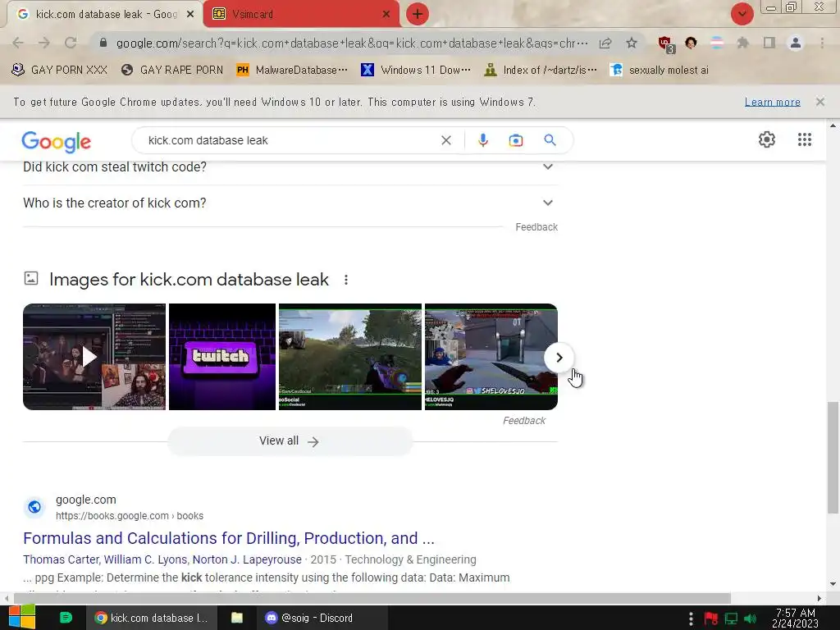Click the horizontal page scrollbar thumb
The height and width of the screenshot is (630, 840).
point(372,598)
